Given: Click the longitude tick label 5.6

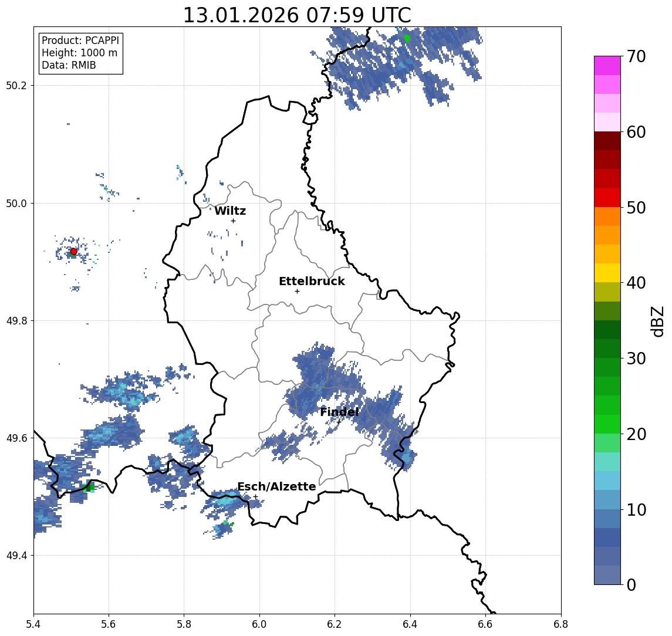Looking at the screenshot, I should (109, 624).
